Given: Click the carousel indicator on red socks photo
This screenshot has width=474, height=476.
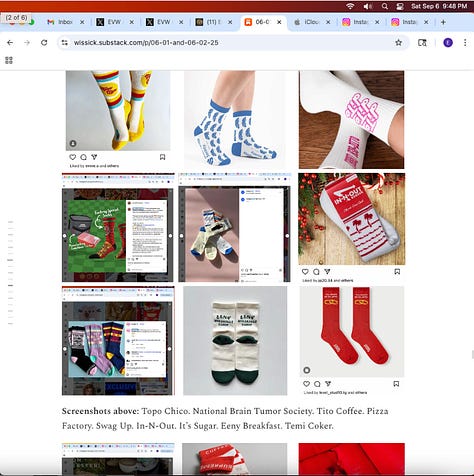Looking at the screenshot, I should tap(307, 370).
